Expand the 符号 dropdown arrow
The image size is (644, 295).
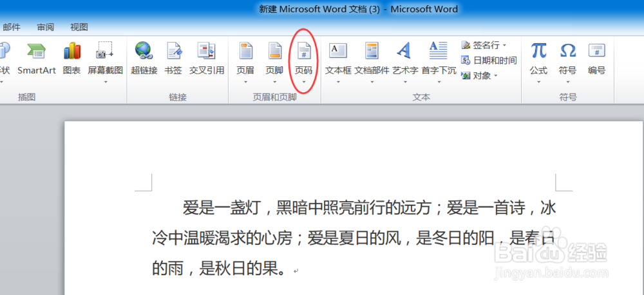pos(567,82)
